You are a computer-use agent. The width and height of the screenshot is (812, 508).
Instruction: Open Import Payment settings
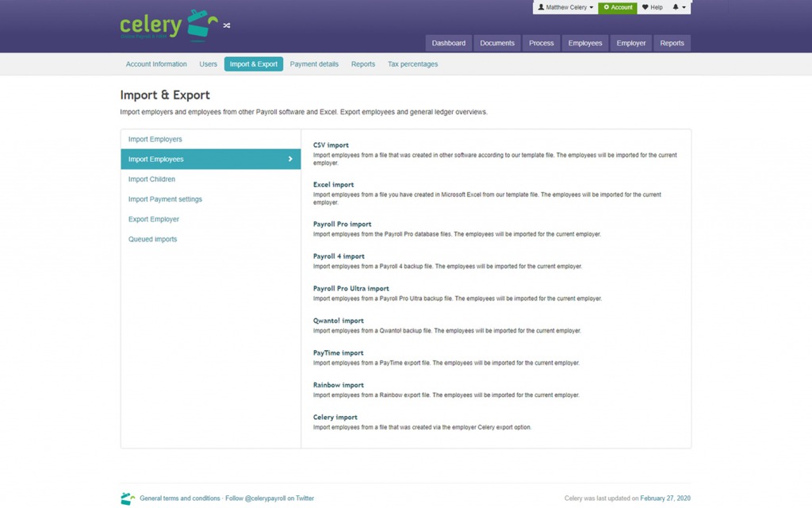[x=211, y=199]
